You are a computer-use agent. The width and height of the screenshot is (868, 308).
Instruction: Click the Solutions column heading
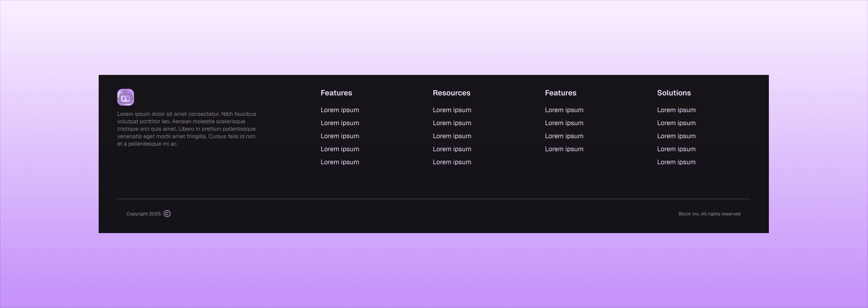click(674, 93)
